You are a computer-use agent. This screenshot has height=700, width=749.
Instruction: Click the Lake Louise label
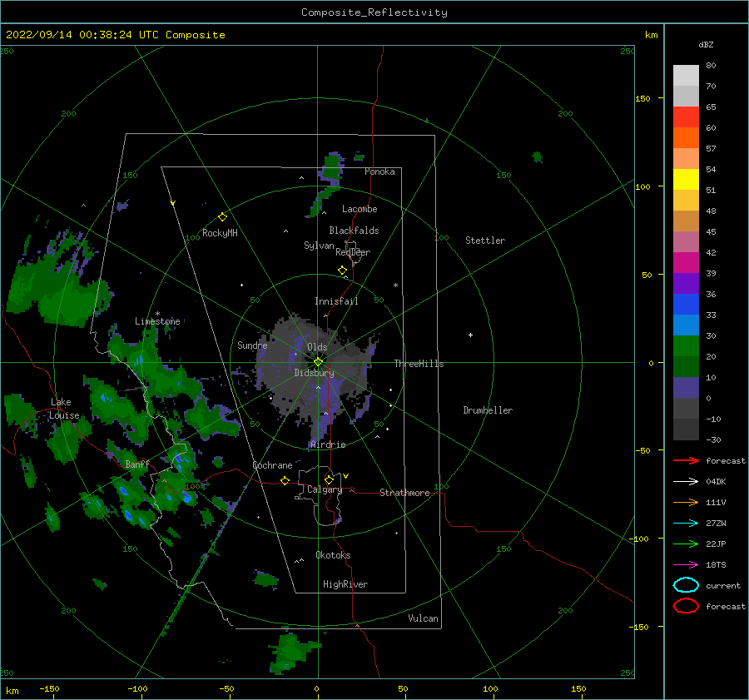[x=64, y=409]
